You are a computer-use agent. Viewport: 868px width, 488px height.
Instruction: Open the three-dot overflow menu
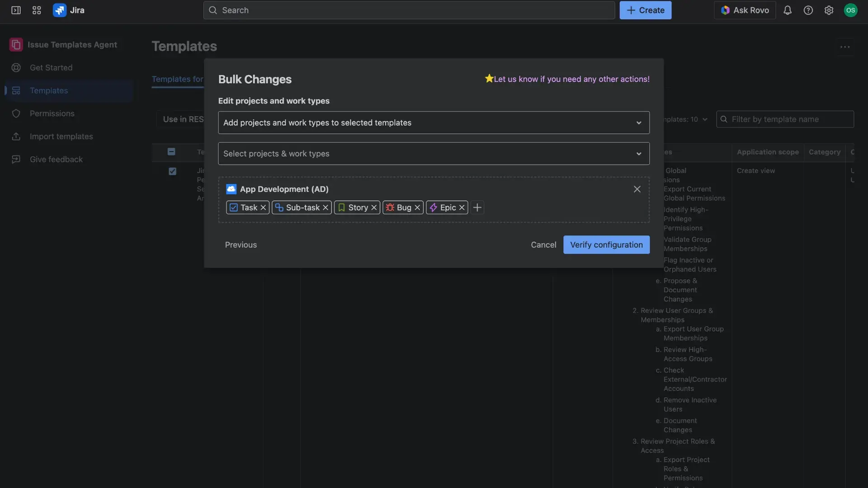pos(845,47)
